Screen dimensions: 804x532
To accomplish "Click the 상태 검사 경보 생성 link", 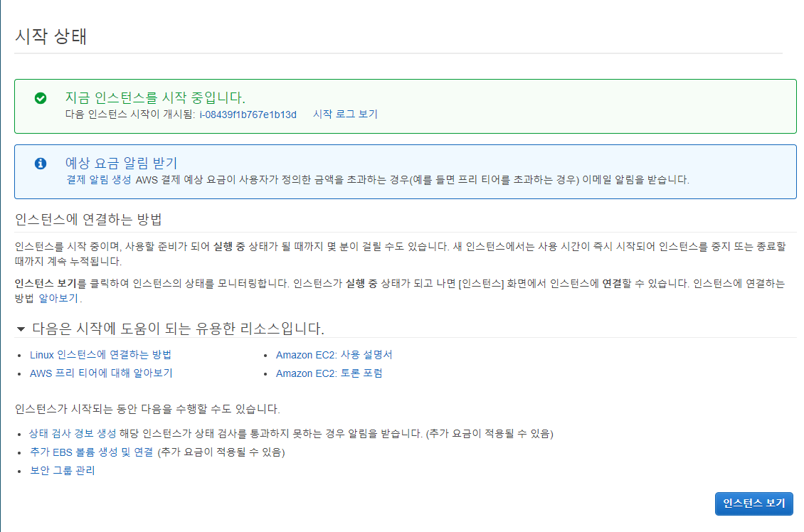I will [73, 434].
